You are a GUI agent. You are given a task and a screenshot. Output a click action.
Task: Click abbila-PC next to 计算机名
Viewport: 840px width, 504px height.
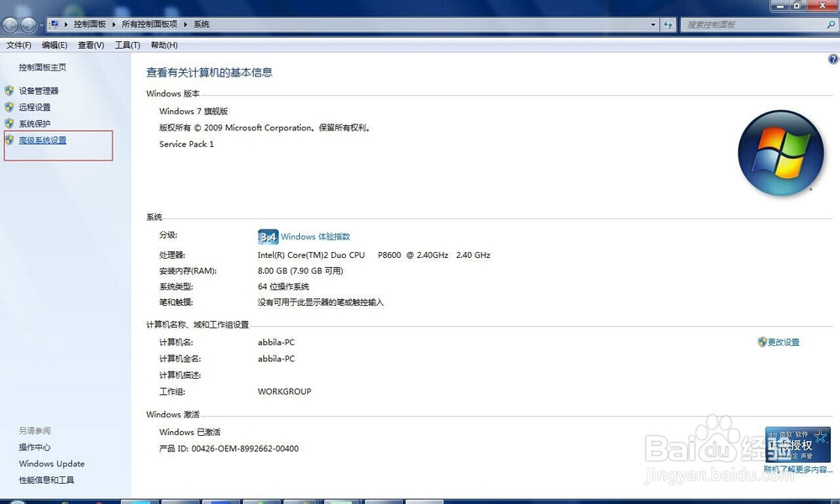tap(276, 342)
